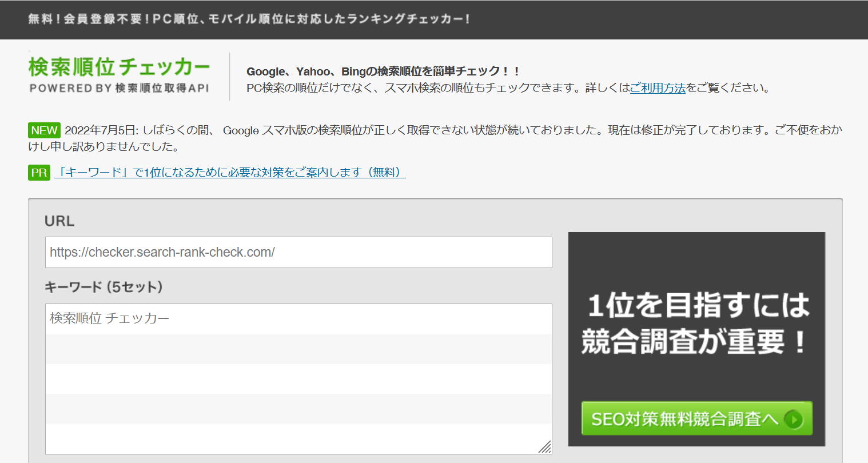Open the ご利用方法 link
This screenshot has height=463, width=868.
658,88
